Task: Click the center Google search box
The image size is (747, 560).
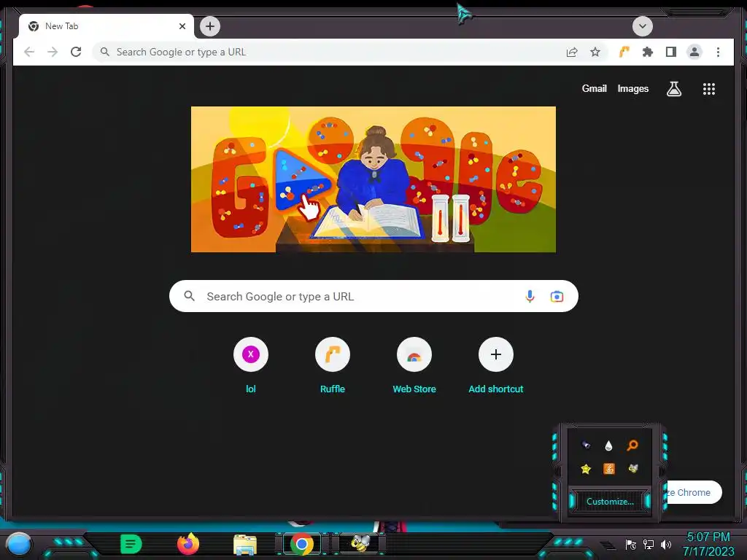Action: pos(373,296)
